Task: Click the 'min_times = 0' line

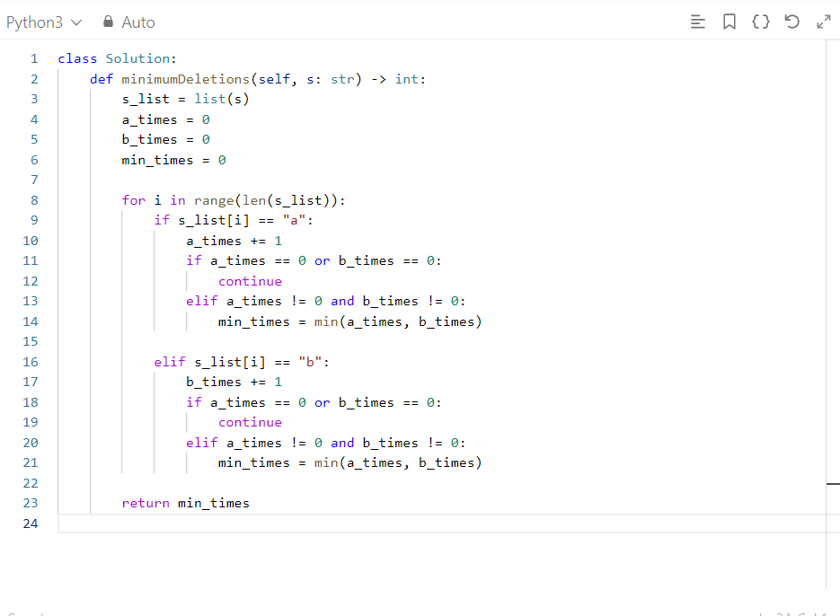Action: pos(173,160)
